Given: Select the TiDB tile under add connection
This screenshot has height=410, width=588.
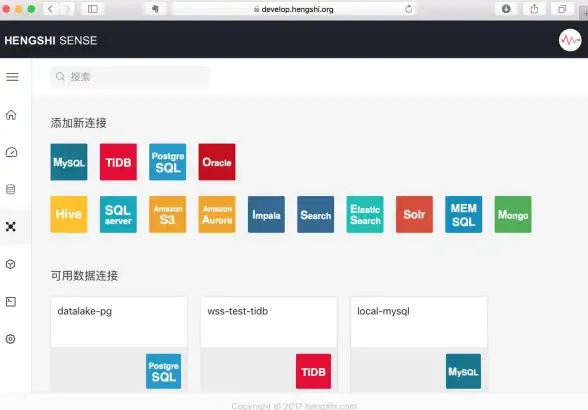Looking at the screenshot, I should (x=118, y=162).
